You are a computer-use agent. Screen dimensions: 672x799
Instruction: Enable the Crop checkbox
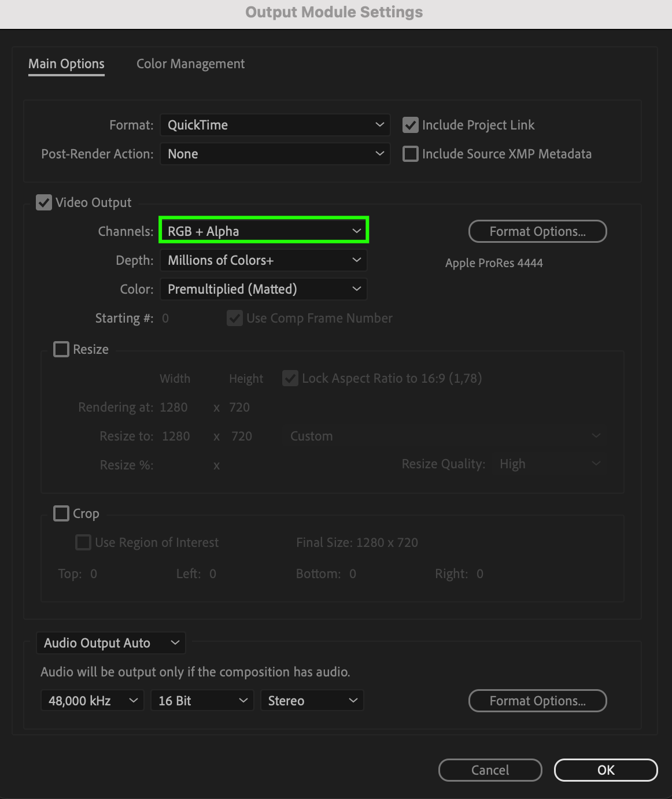coord(61,513)
